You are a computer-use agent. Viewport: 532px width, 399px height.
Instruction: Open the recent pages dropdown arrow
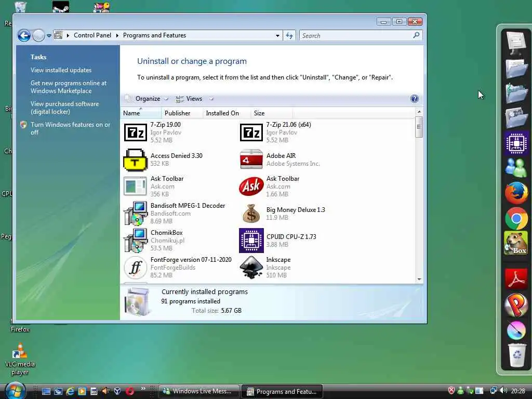[49, 35]
